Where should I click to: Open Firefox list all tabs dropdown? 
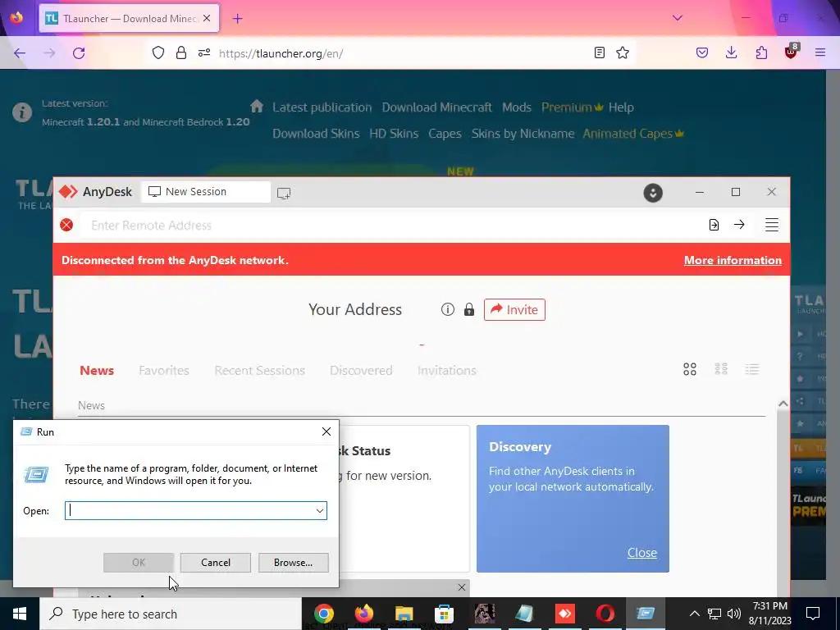[x=677, y=18]
